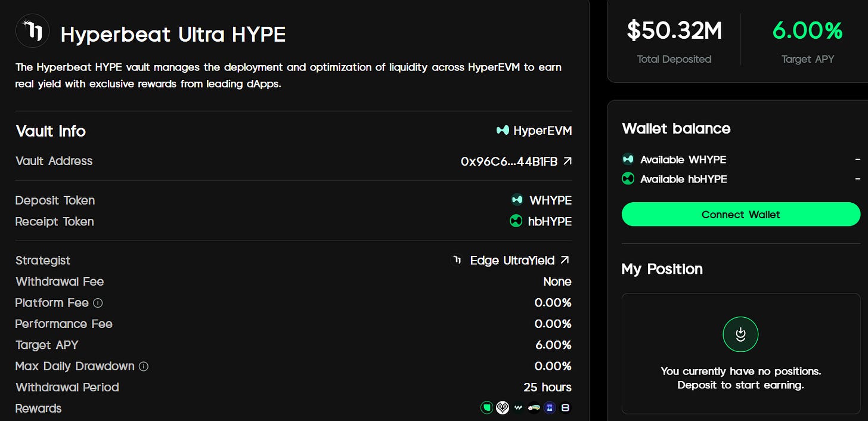The width and height of the screenshot is (868, 421).
Task: Click the blue hourglass rewards icon
Action: [x=550, y=408]
